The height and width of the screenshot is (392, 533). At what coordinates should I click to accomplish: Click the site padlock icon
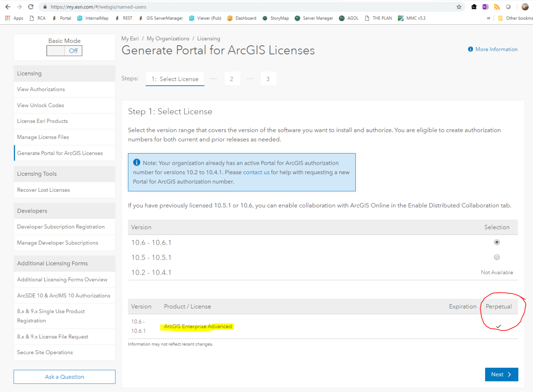tap(45, 7)
